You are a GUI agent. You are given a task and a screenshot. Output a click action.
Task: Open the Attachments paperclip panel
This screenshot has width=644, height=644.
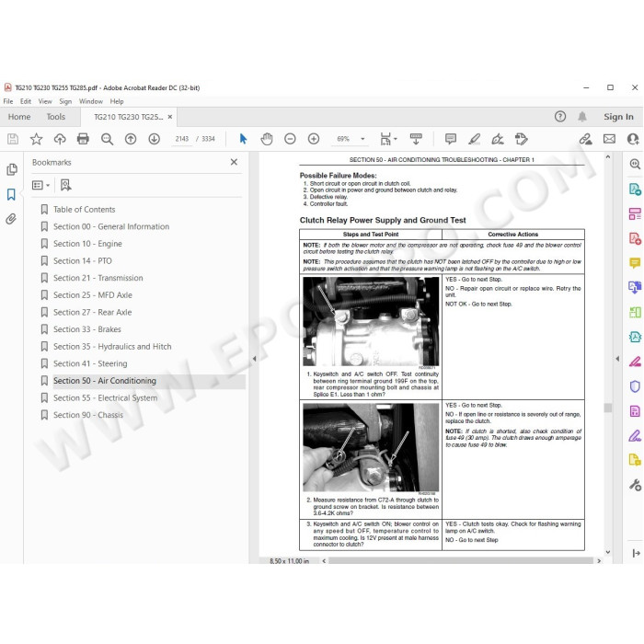(x=11, y=219)
